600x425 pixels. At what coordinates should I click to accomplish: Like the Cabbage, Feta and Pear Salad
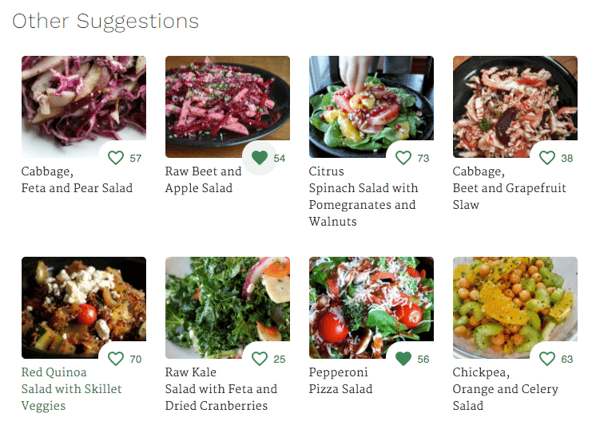click(x=115, y=158)
